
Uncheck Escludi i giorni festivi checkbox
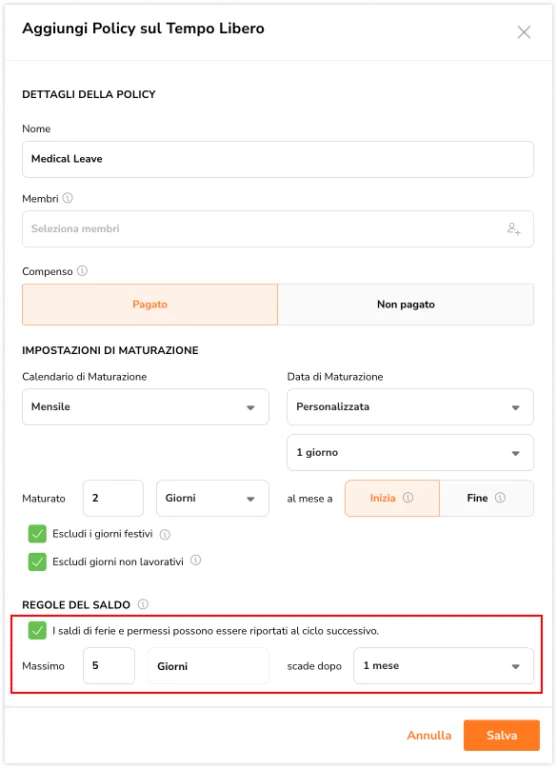click(37, 534)
